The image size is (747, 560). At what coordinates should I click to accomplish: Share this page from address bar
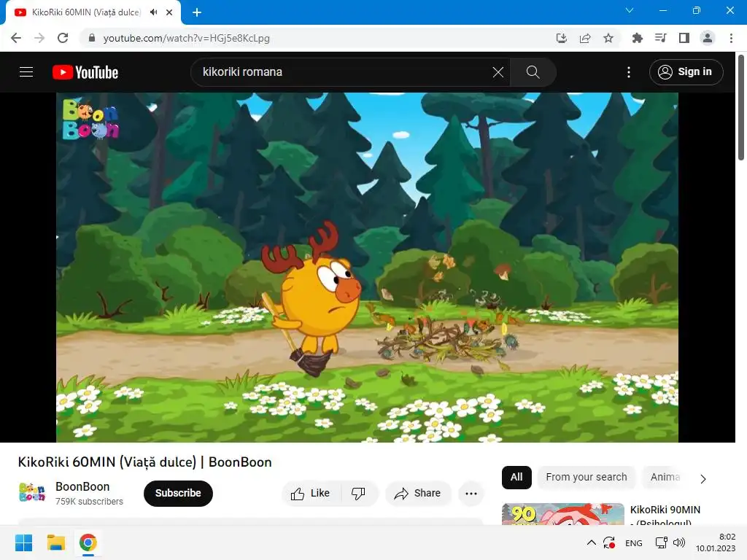coord(585,38)
